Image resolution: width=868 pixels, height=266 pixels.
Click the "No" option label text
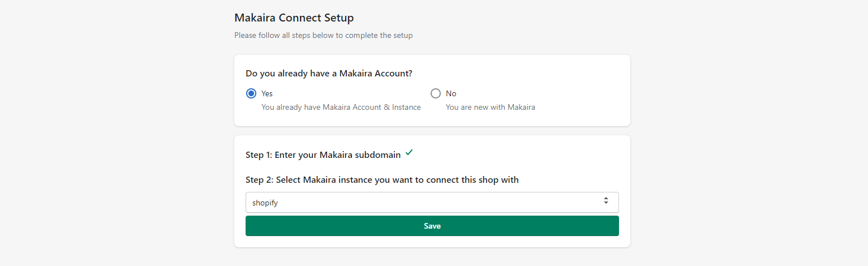click(451, 93)
